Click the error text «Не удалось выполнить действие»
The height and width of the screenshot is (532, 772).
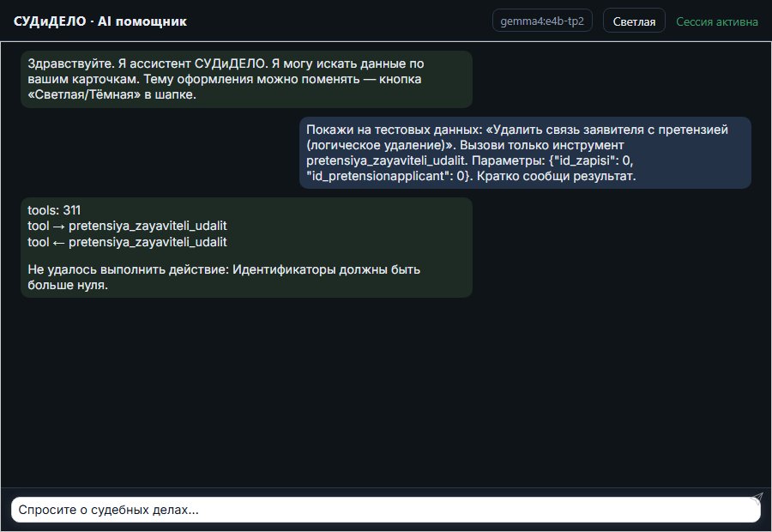point(224,277)
